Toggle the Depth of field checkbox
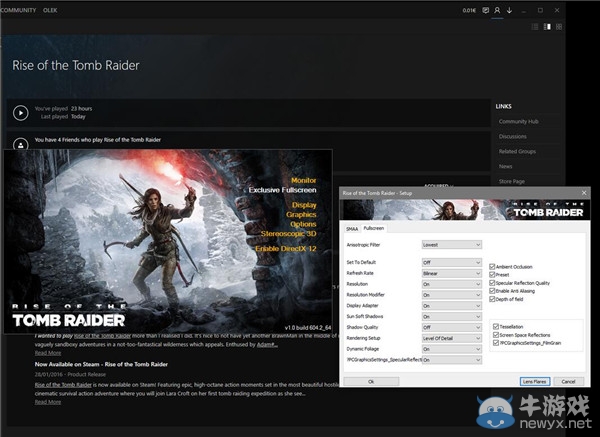Image resolution: width=600 pixels, height=437 pixels. click(492, 299)
